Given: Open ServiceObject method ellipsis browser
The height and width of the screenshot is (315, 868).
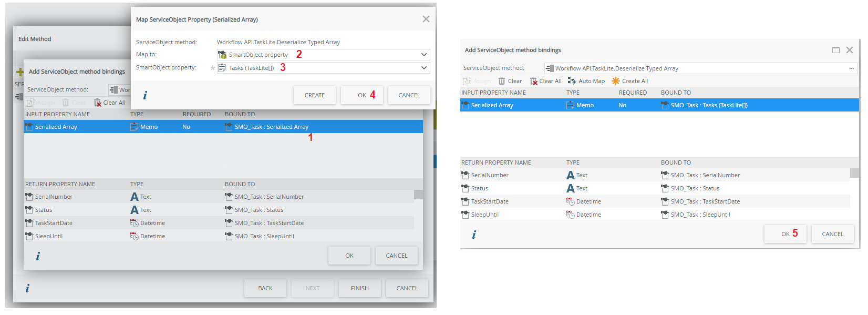Looking at the screenshot, I should pos(851,68).
